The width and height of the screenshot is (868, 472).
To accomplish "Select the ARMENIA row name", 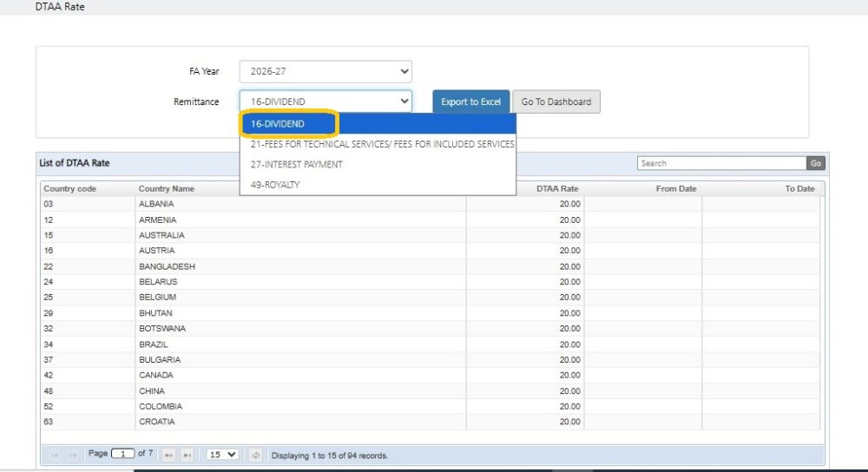I will point(157,220).
